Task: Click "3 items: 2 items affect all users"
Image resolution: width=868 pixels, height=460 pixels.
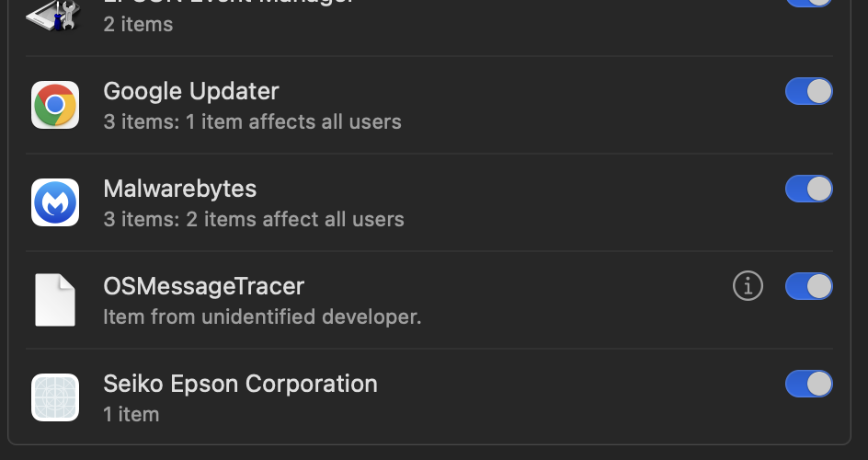Action: click(x=254, y=219)
